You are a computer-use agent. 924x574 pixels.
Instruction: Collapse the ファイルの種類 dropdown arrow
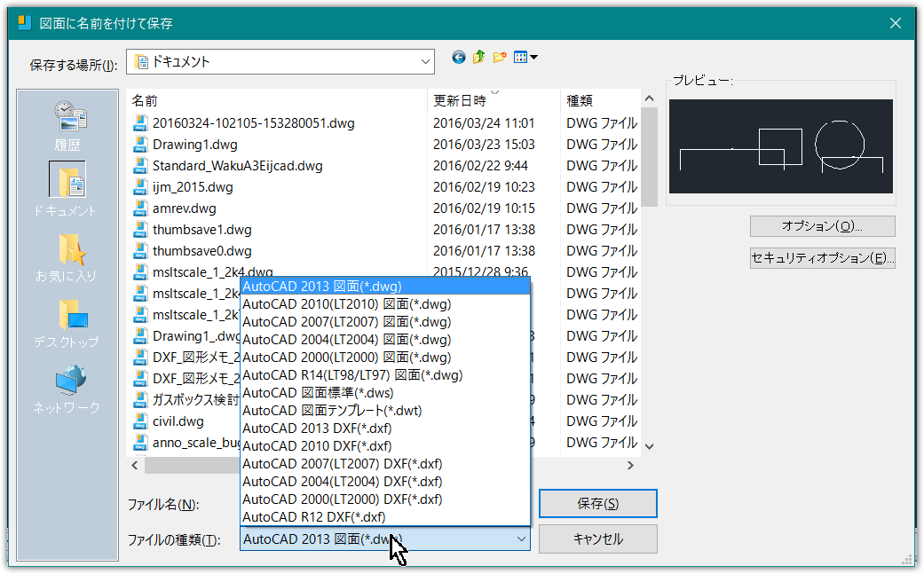[521, 539]
